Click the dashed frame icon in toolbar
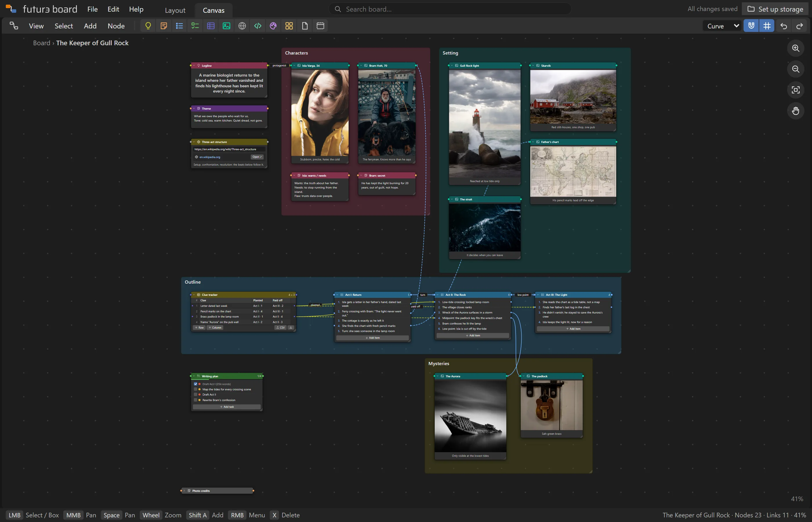The width and height of the screenshot is (812, 522). pos(320,26)
